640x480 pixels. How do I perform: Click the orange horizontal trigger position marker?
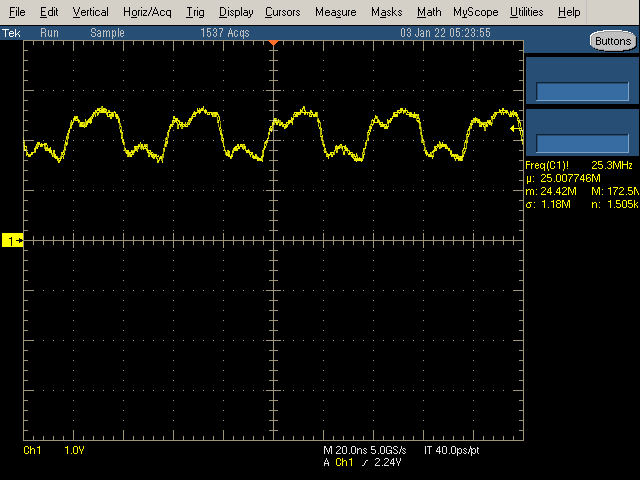pyautogui.click(x=272, y=45)
